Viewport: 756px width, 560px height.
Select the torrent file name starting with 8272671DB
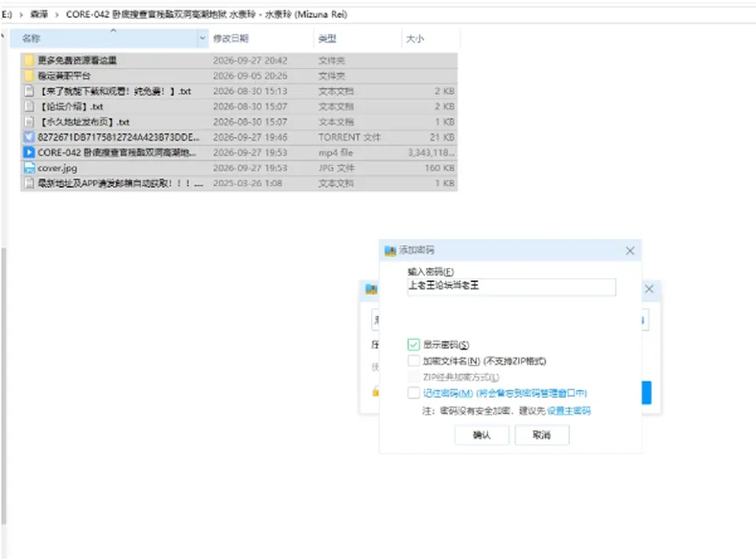click(x=118, y=137)
